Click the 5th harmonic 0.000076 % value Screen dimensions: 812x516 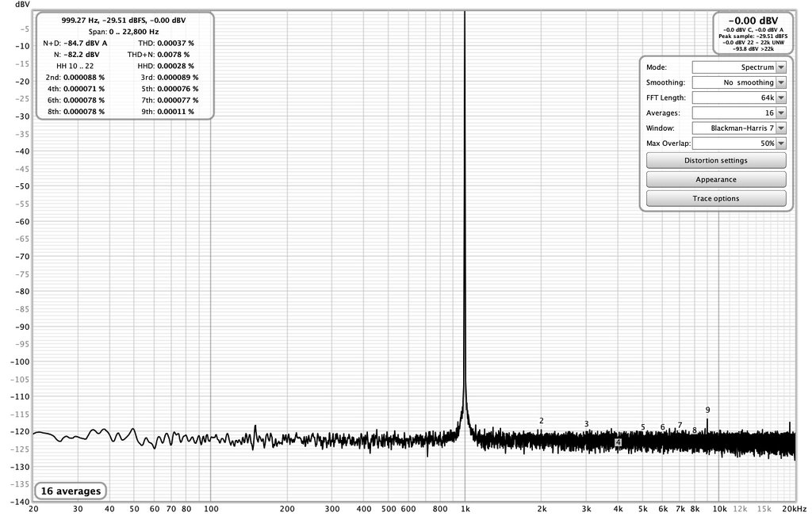[x=178, y=89]
